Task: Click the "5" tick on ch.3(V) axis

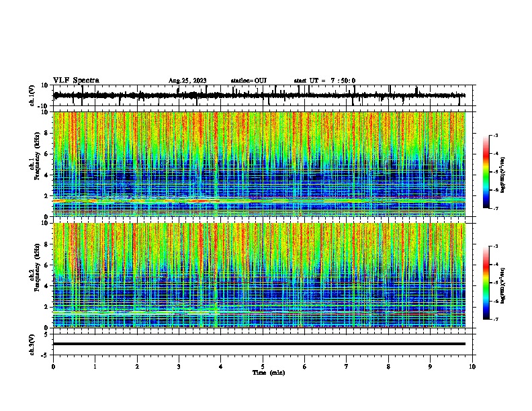Action: (46, 334)
